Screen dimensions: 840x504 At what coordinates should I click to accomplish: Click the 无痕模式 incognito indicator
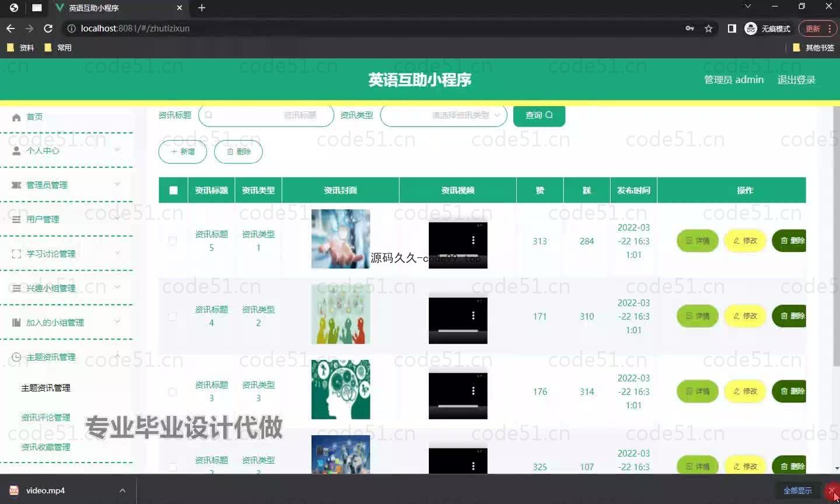click(x=768, y=28)
